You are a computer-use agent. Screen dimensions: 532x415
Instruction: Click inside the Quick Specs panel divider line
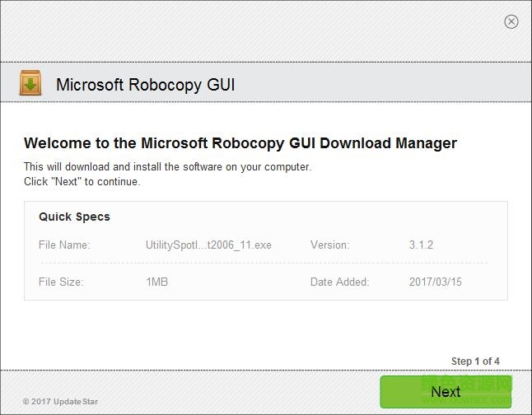pyautogui.click(x=264, y=263)
